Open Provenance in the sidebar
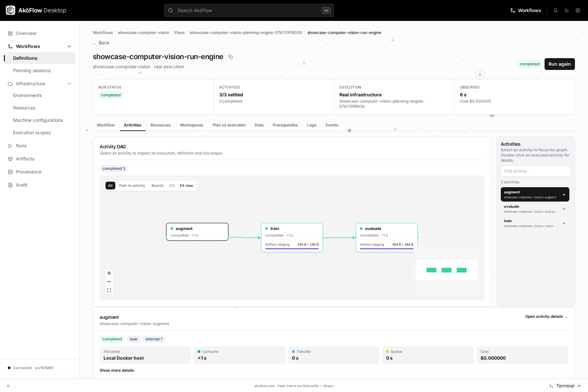 click(x=40, y=172)
